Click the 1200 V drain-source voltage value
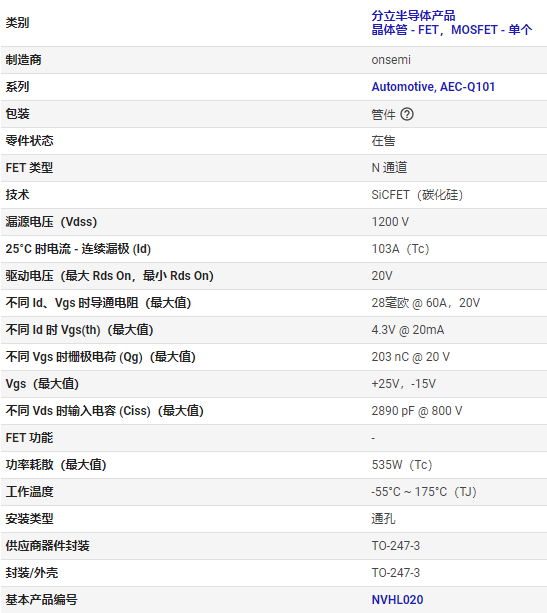 (x=390, y=222)
